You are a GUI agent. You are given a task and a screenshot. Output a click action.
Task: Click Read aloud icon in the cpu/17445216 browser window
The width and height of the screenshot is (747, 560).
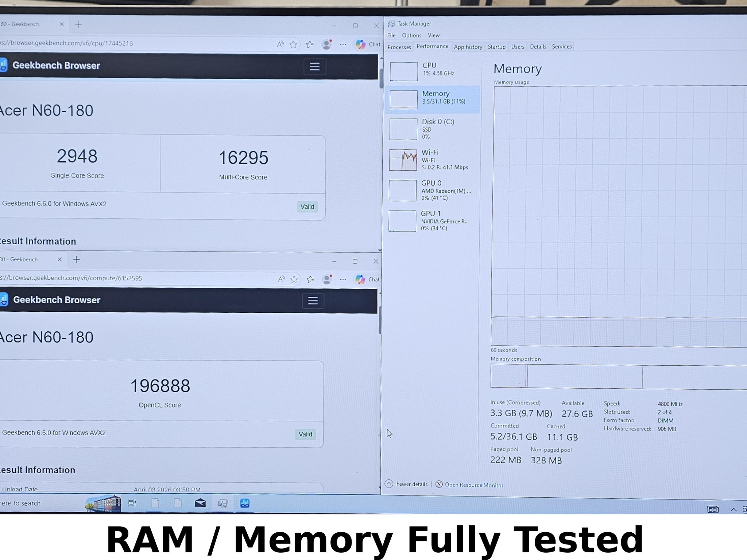point(280,44)
